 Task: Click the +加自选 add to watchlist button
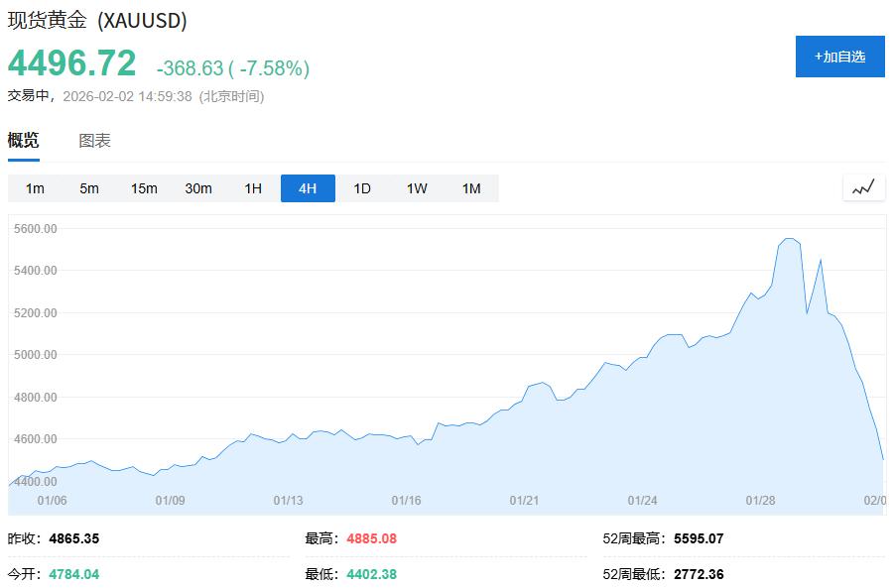(x=839, y=57)
